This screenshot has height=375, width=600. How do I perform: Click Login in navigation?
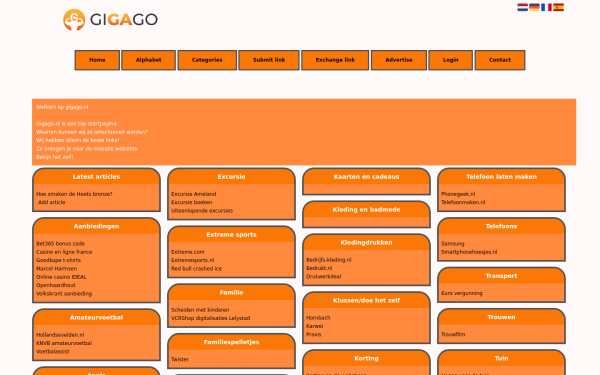point(450,60)
